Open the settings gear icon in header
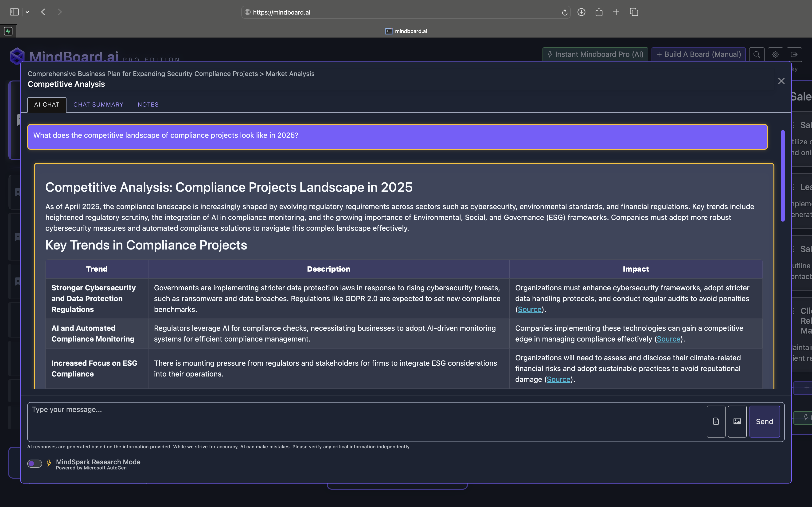The image size is (812, 507). click(x=775, y=54)
